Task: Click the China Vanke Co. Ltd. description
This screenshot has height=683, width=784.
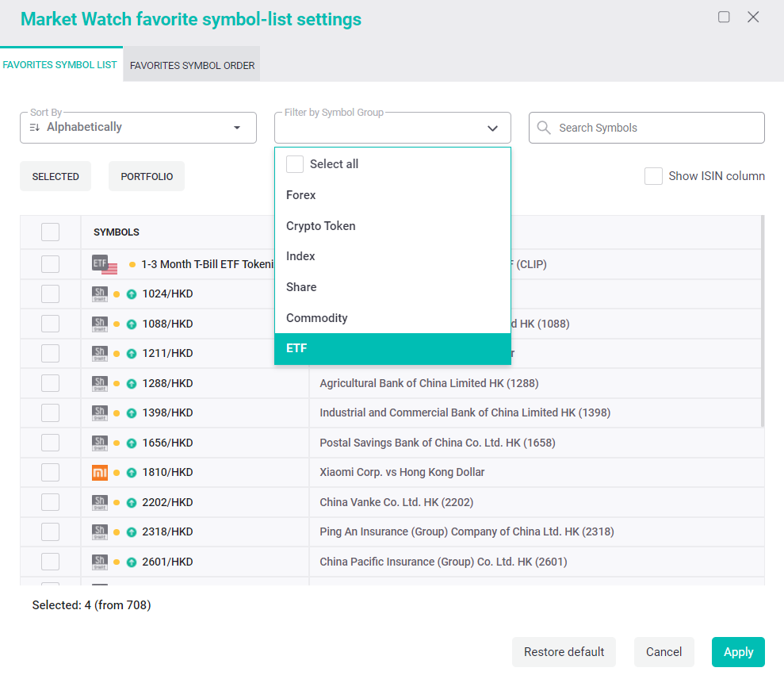Action: (x=396, y=502)
